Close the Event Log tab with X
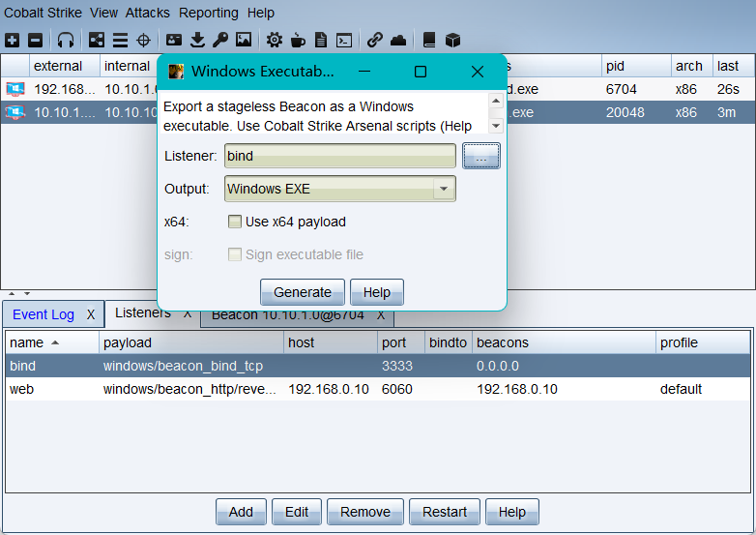Screen dimensions: 756x535 coord(91,314)
